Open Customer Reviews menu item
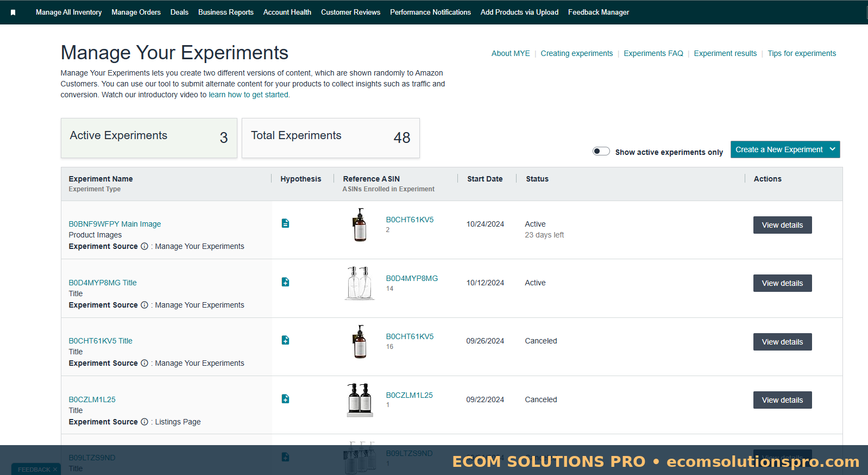Screen dimensions: 868x475 tap(351, 12)
